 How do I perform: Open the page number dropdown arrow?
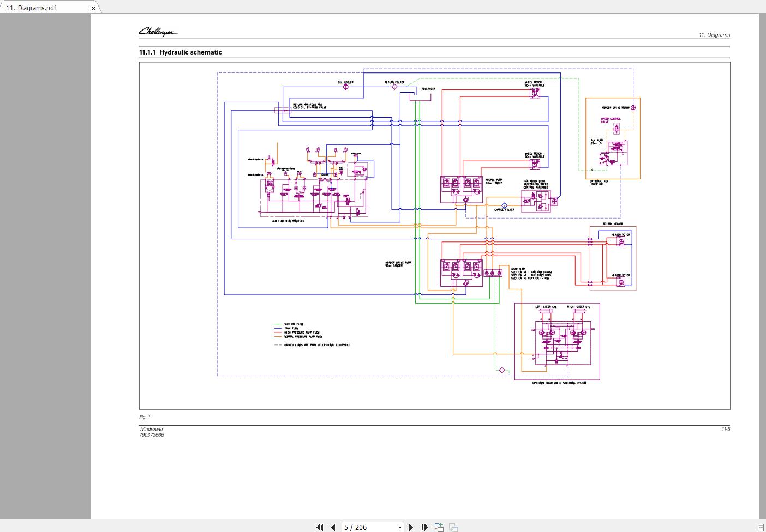click(x=400, y=527)
